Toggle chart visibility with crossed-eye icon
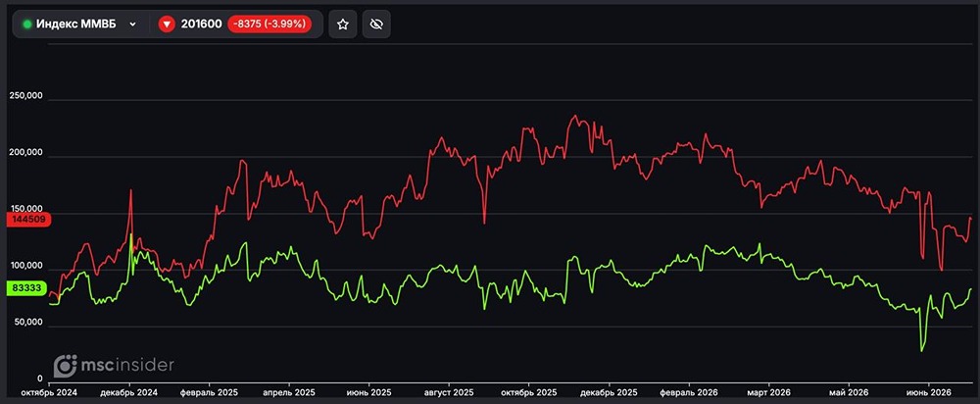 pyautogui.click(x=376, y=25)
